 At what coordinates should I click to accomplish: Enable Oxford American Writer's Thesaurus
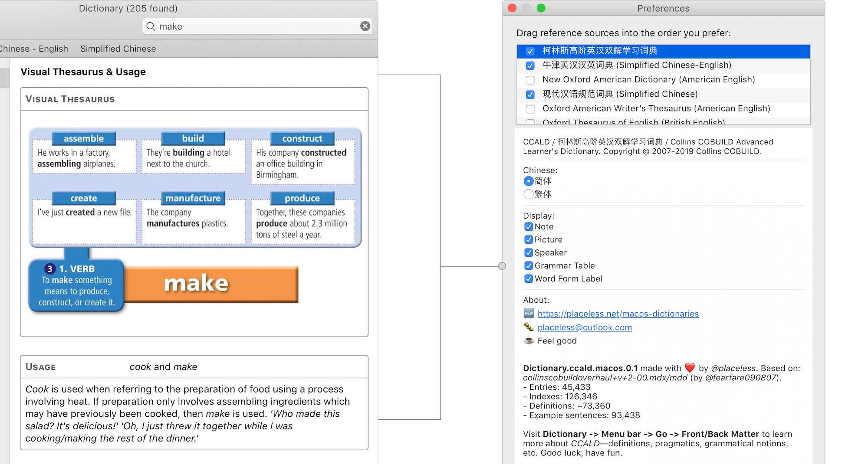click(x=530, y=109)
